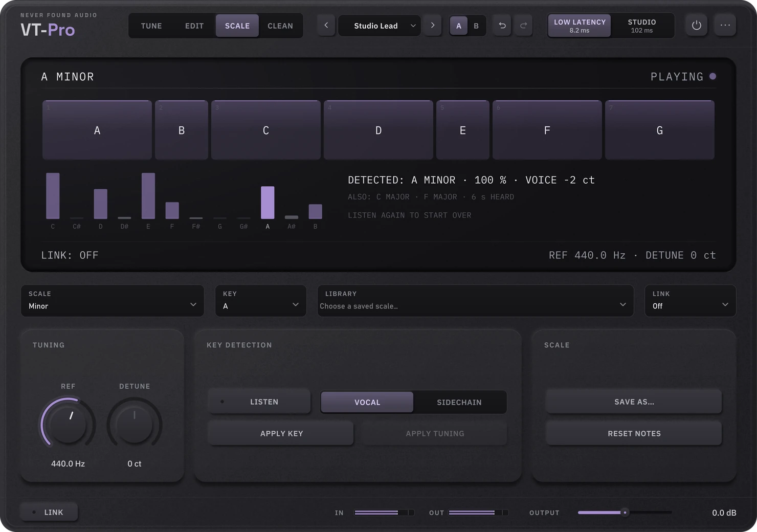Click the 440.0 Hz value under REF knob
This screenshot has height=532, width=757.
click(68, 463)
